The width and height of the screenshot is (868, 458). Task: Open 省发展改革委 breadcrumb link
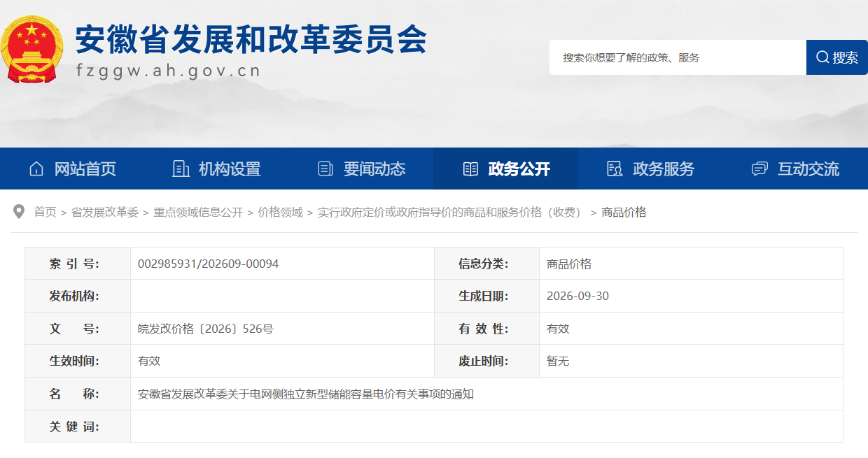(105, 212)
